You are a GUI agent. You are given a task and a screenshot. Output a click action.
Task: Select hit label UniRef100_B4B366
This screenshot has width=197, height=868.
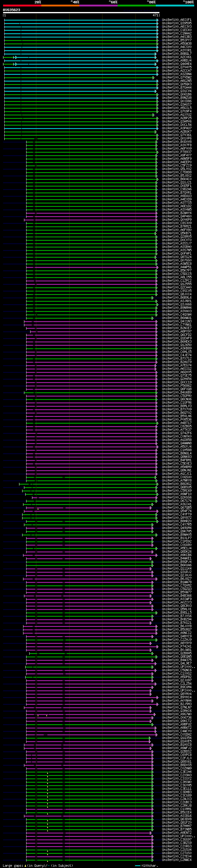(x=176, y=596)
